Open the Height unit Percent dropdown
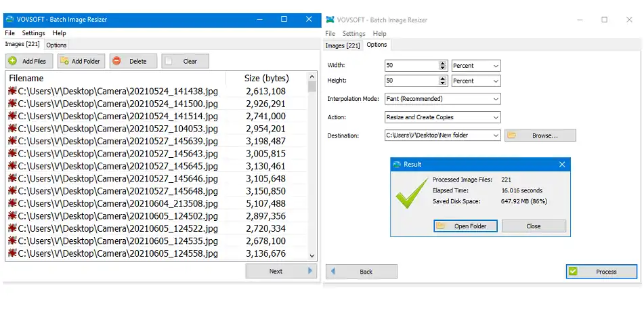This screenshot has height=313, width=644. coord(476,81)
